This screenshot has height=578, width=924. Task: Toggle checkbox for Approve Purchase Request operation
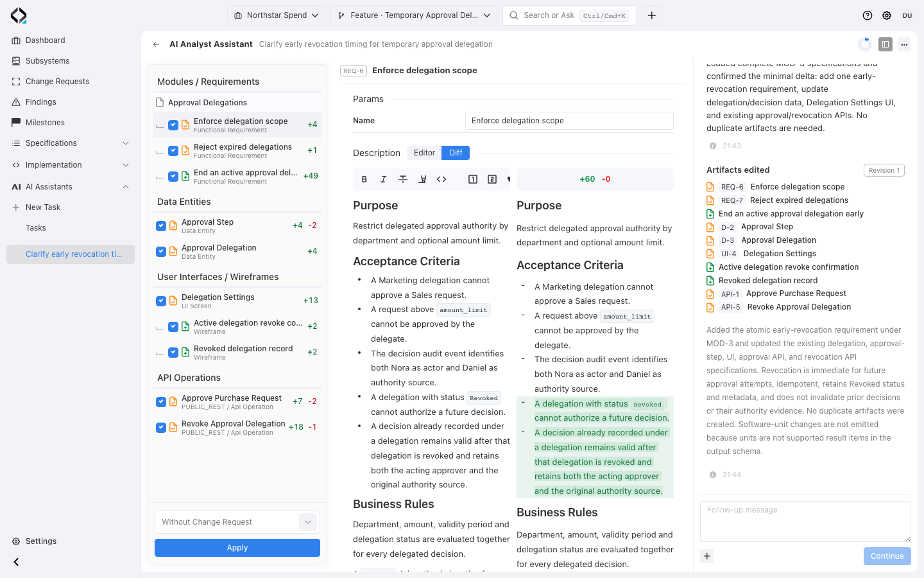pyautogui.click(x=161, y=402)
